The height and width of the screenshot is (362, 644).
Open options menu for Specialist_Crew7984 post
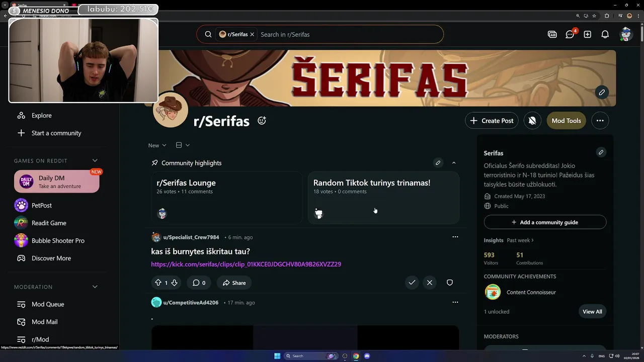[x=455, y=237]
